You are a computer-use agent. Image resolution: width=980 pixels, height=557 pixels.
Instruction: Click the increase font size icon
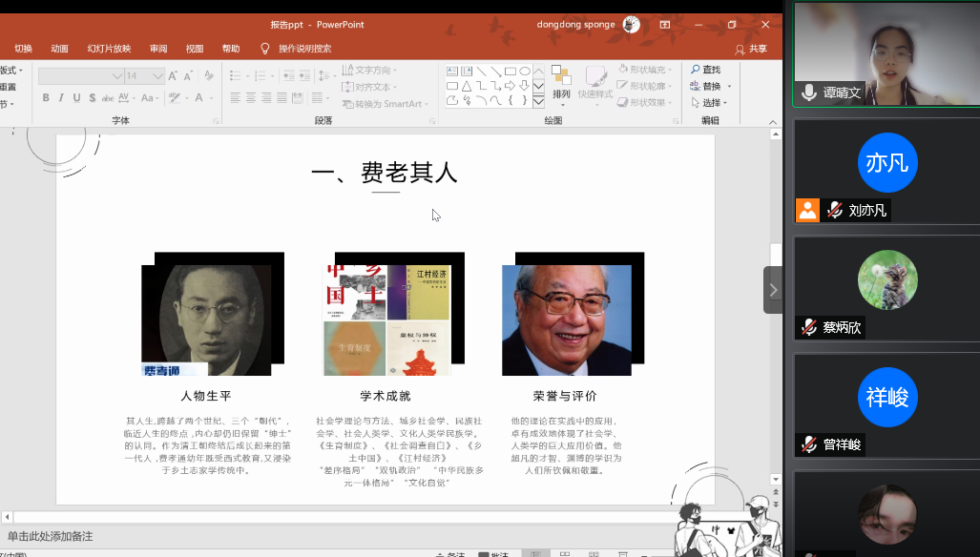[x=173, y=76]
